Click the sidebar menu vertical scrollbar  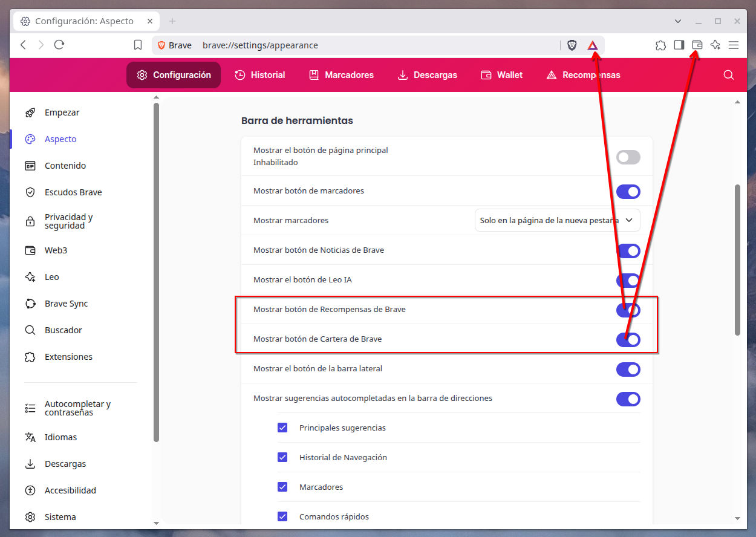(156, 272)
